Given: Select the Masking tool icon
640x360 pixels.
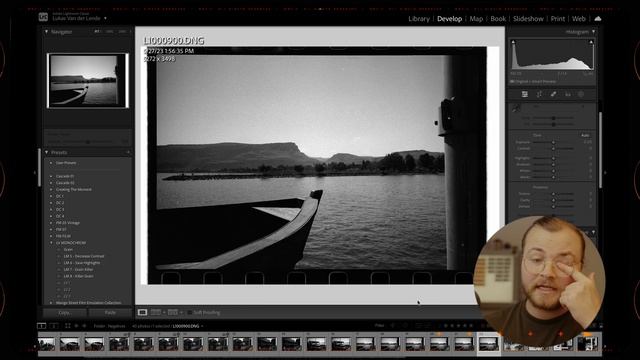Looking at the screenshot, I should pyautogui.click(x=581, y=94).
